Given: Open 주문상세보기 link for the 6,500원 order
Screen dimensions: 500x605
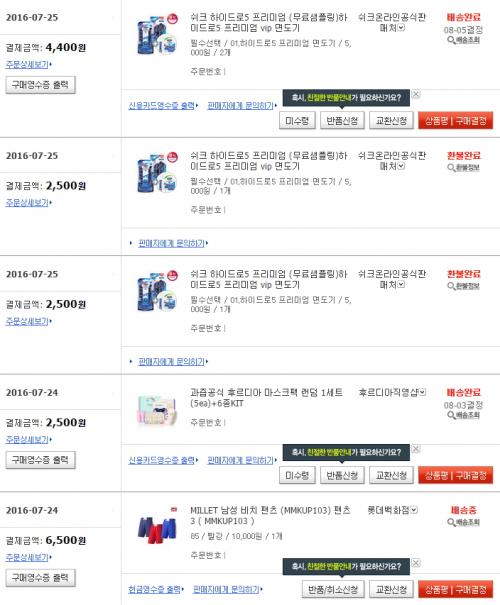Looking at the screenshot, I should 28,558.
